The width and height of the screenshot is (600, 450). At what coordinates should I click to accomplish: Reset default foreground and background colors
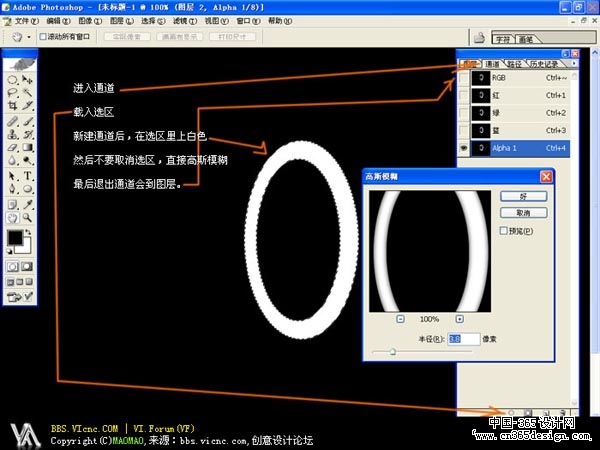tap(10, 251)
